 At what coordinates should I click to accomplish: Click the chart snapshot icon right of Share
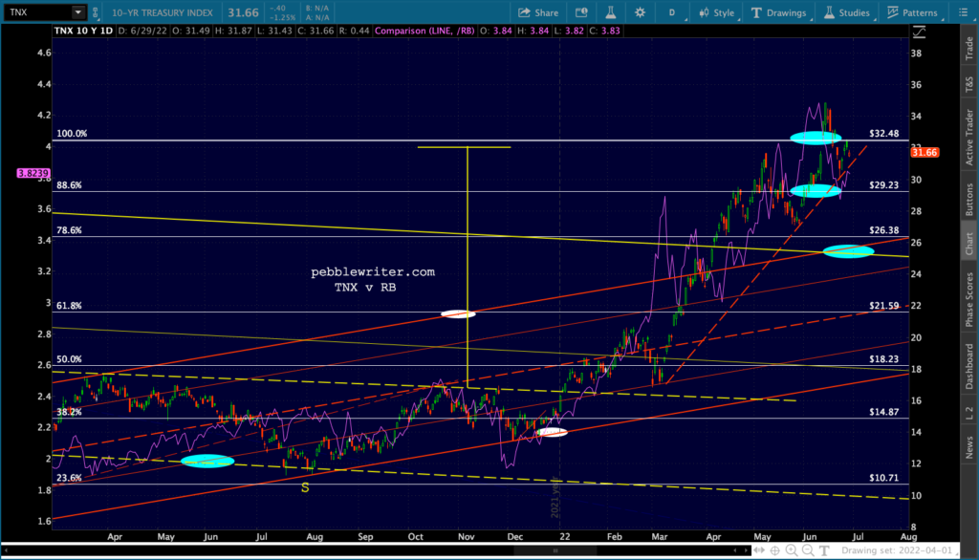581,12
